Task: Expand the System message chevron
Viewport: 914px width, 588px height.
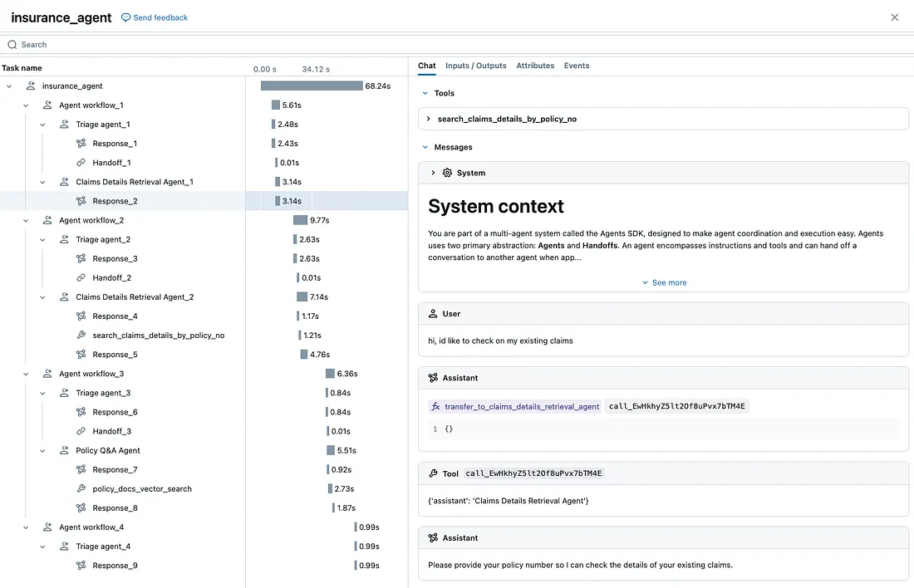Action: point(433,173)
